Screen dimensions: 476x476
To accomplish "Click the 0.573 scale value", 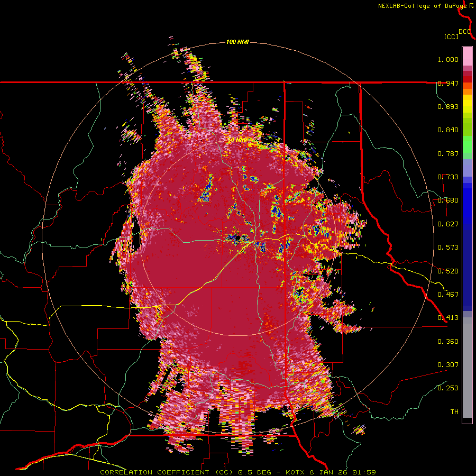I will click(x=448, y=248).
